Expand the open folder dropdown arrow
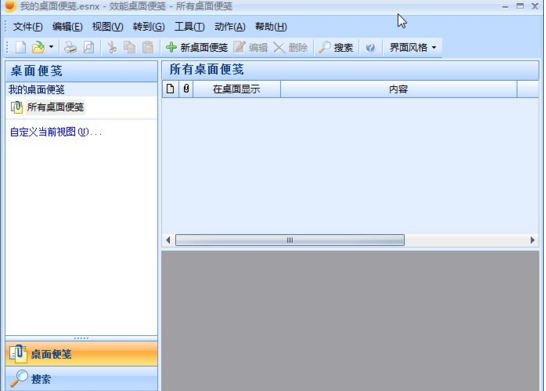546x391 pixels. [51, 47]
